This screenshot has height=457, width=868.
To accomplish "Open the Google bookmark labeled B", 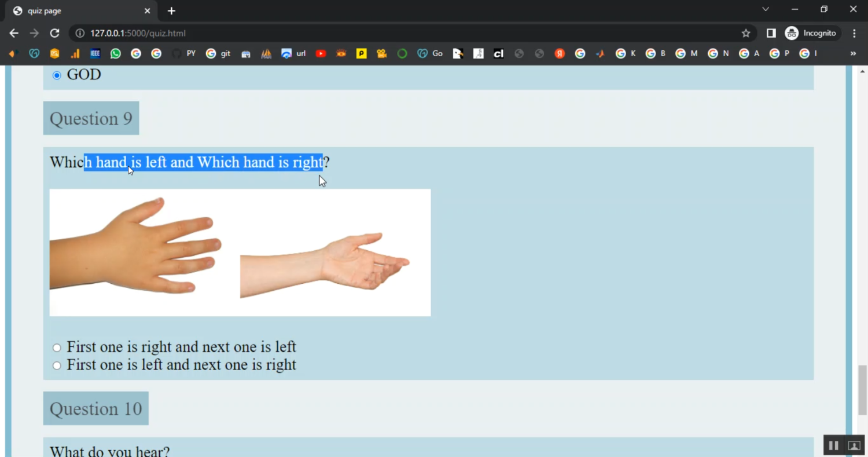I will point(656,53).
